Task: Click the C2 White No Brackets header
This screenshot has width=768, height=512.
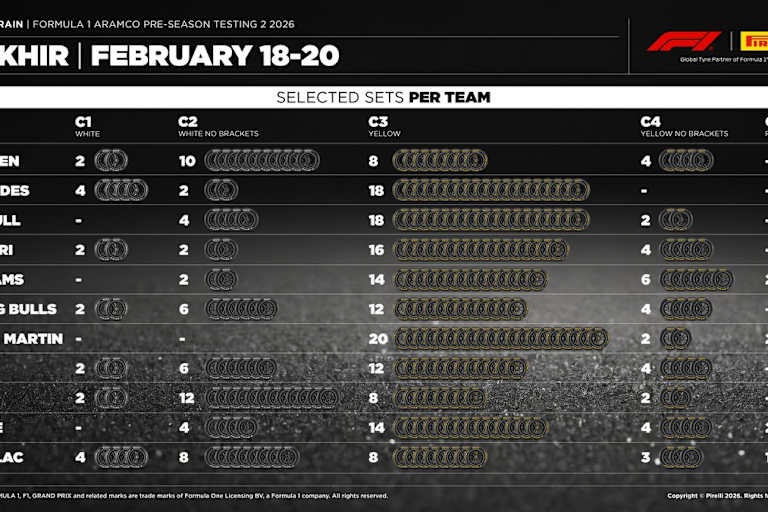Action: pyautogui.click(x=218, y=125)
